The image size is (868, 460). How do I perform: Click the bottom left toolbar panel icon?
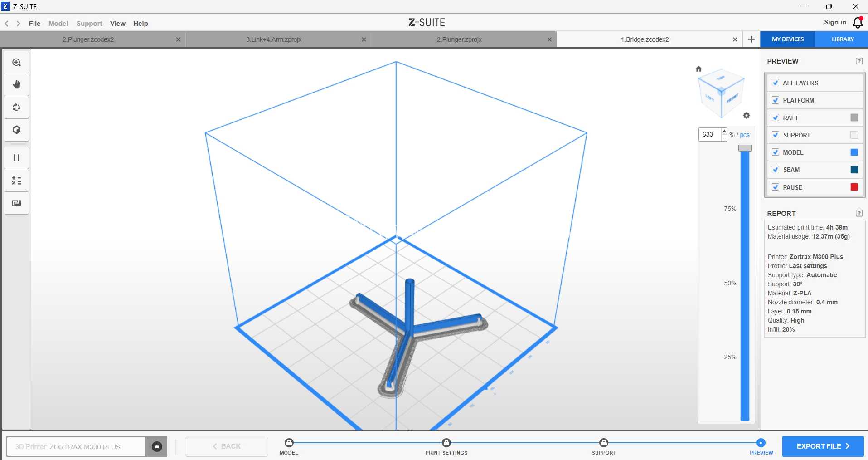(x=17, y=203)
